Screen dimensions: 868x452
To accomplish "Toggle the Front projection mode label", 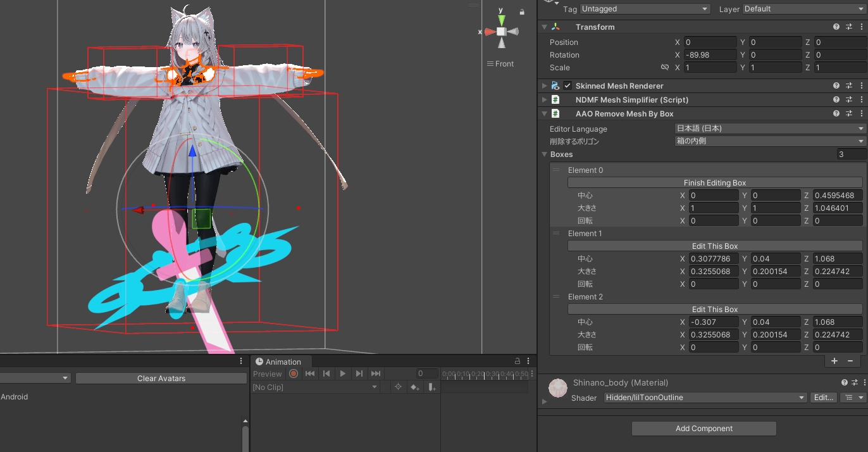I will 500,63.
